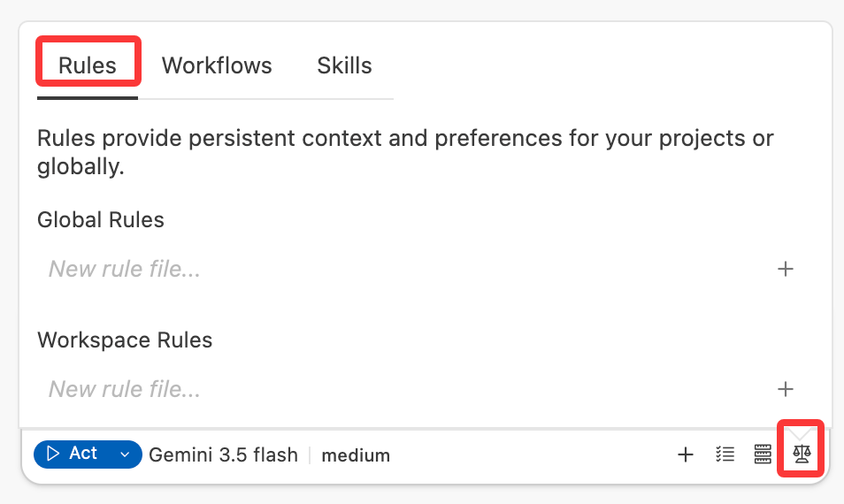
Task: Add a new Global Rules file with plus
Action: point(786,269)
